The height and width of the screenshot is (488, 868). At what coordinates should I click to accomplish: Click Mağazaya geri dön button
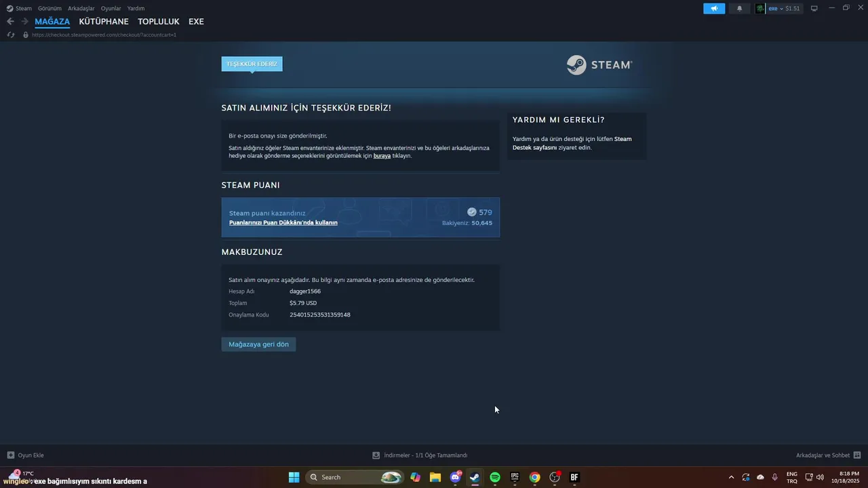pyautogui.click(x=258, y=344)
